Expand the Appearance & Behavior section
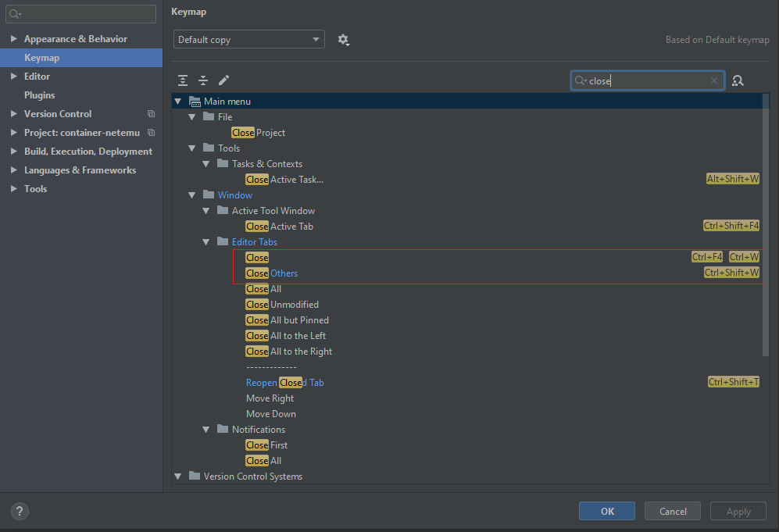 tap(13, 38)
